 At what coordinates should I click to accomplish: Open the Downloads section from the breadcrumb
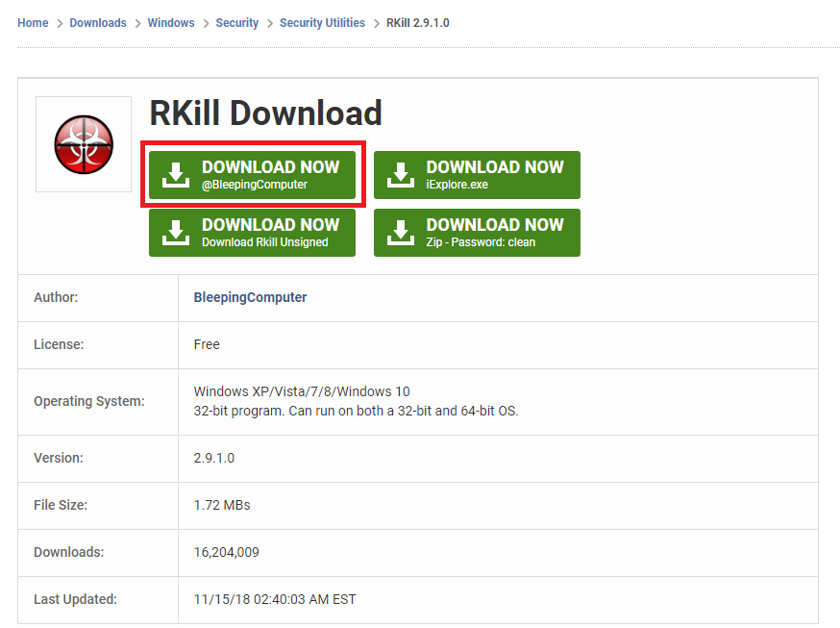(x=97, y=22)
